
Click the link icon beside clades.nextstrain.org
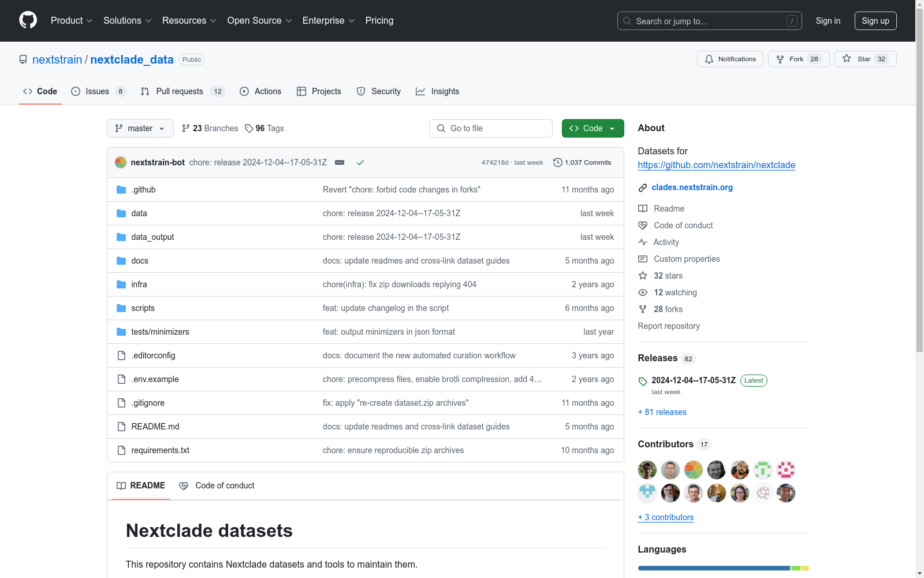click(642, 187)
